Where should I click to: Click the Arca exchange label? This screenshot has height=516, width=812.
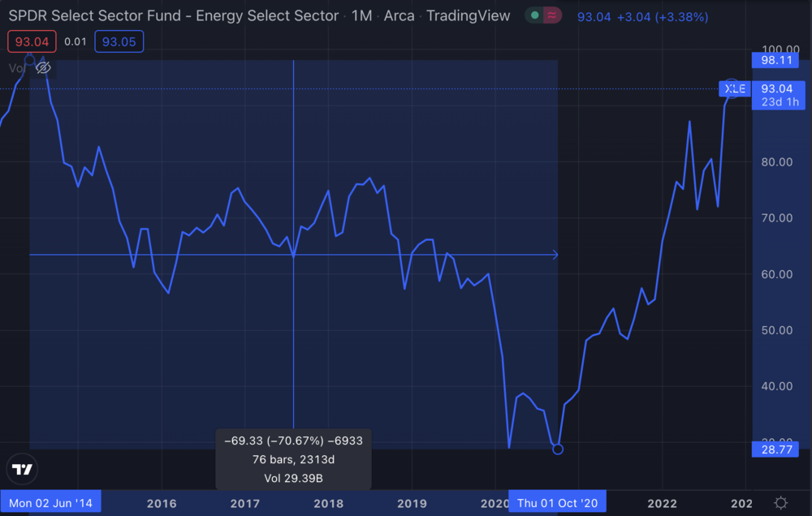(x=399, y=15)
